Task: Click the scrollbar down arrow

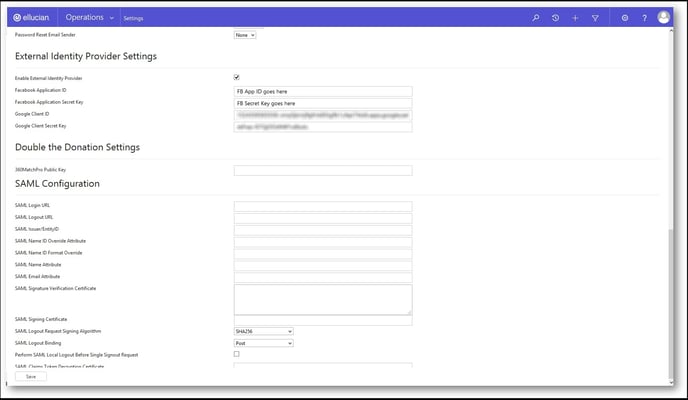Action: (x=670, y=382)
